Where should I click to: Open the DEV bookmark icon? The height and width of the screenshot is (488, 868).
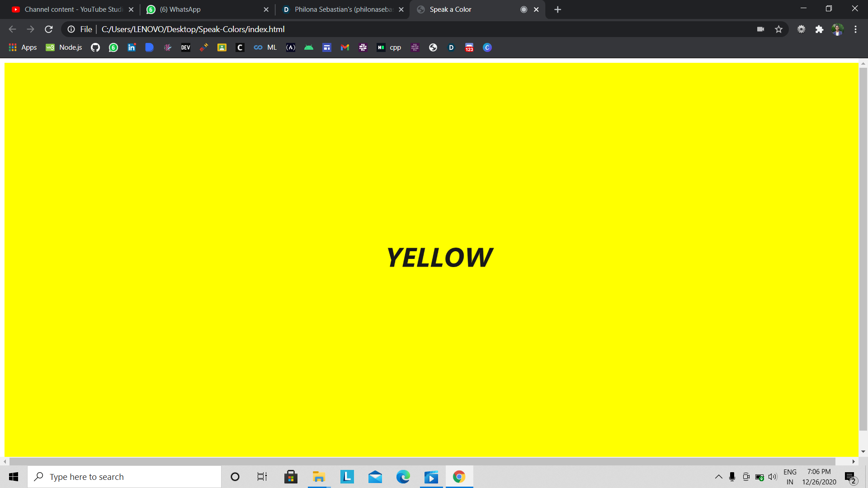tap(186, 47)
